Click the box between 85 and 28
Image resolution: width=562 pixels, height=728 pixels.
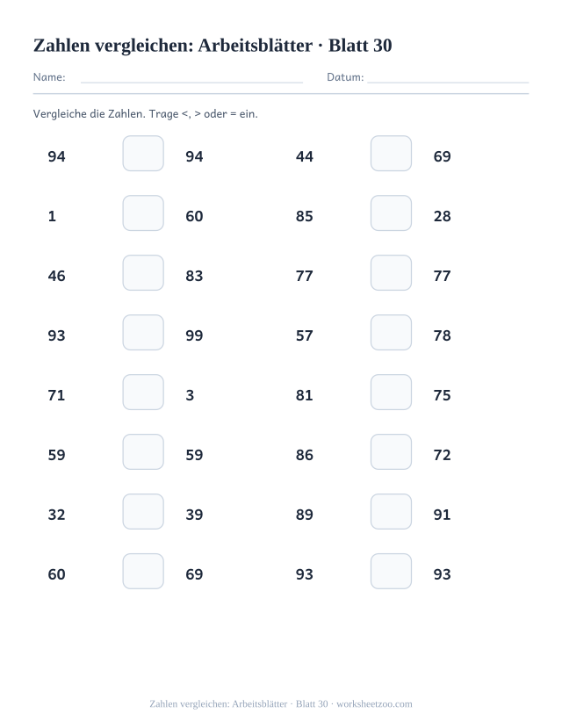pyautogui.click(x=391, y=213)
